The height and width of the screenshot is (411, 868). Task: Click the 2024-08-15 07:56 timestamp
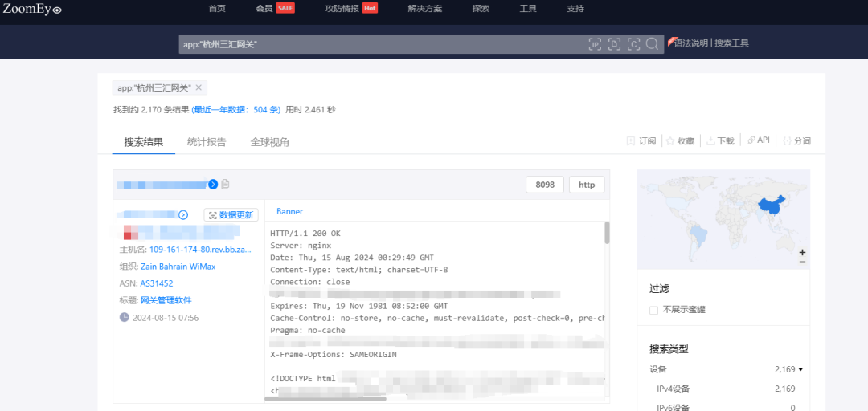[x=166, y=318]
